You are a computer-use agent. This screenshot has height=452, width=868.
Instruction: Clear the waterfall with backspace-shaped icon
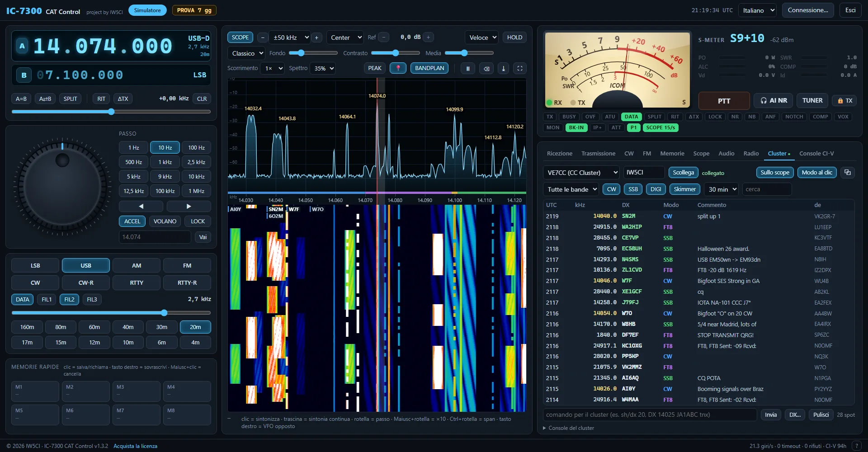pyautogui.click(x=486, y=68)
